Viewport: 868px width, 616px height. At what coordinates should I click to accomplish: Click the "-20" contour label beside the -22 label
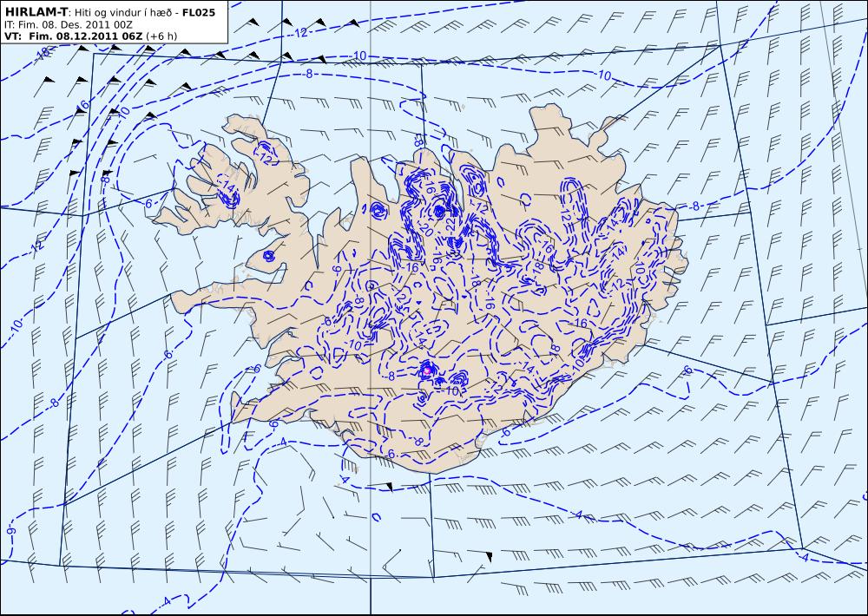click(425, 227)
